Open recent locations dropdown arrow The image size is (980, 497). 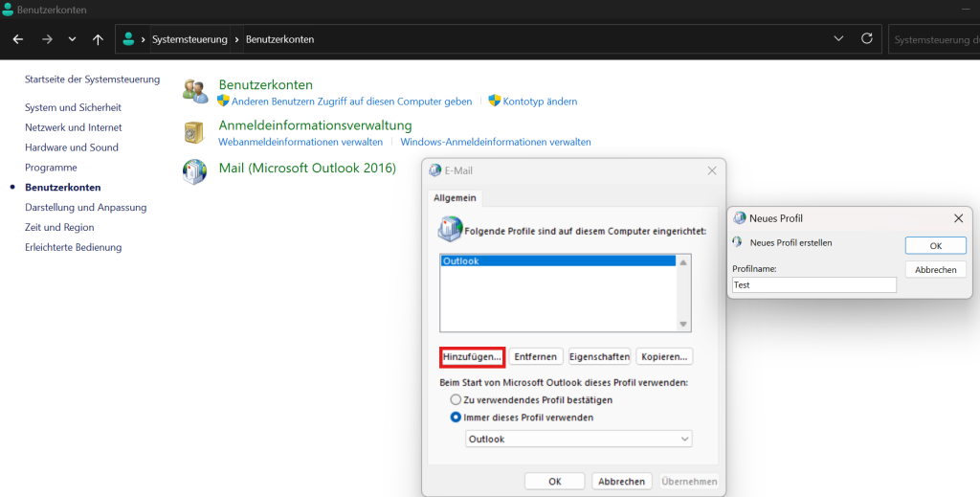[73, 39]
